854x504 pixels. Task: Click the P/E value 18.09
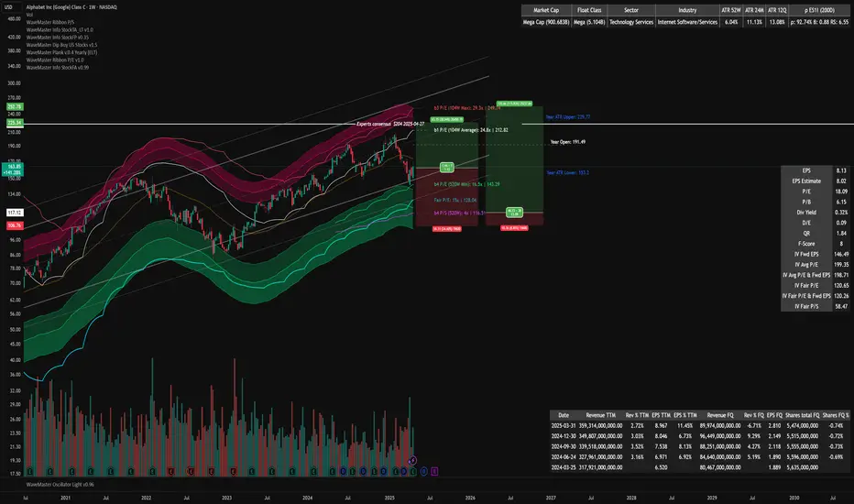click(841, 192)
